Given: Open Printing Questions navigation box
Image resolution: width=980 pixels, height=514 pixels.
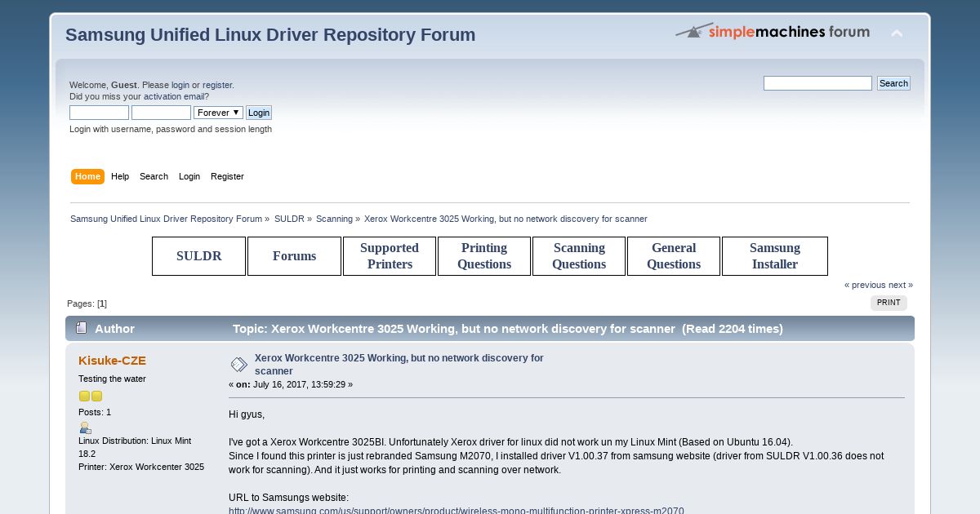Looking at the screenshot, I should pyautogui.click(x=484, y=256).
